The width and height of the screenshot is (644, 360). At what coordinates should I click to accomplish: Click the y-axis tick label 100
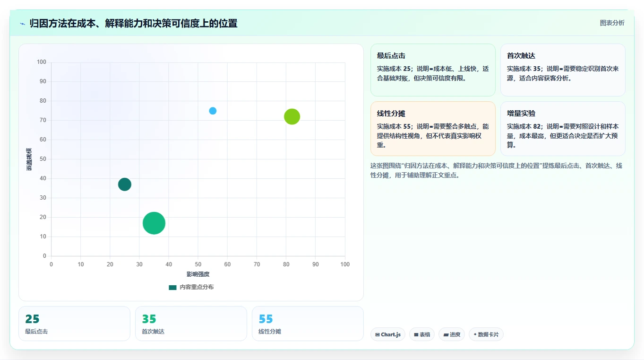point(42,62)
